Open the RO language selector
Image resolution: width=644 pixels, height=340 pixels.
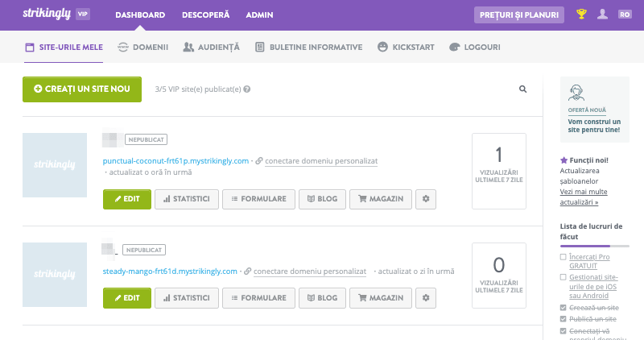625,15
